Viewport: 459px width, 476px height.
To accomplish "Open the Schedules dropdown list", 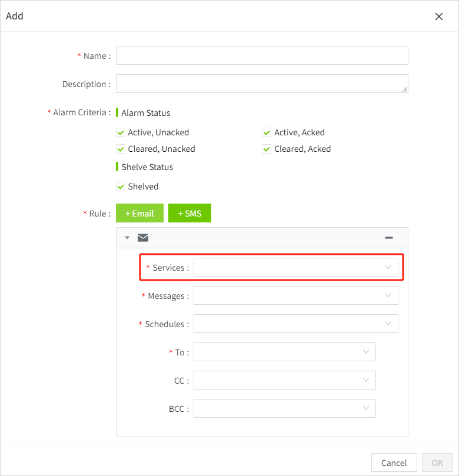I will (x=295, y=324).
